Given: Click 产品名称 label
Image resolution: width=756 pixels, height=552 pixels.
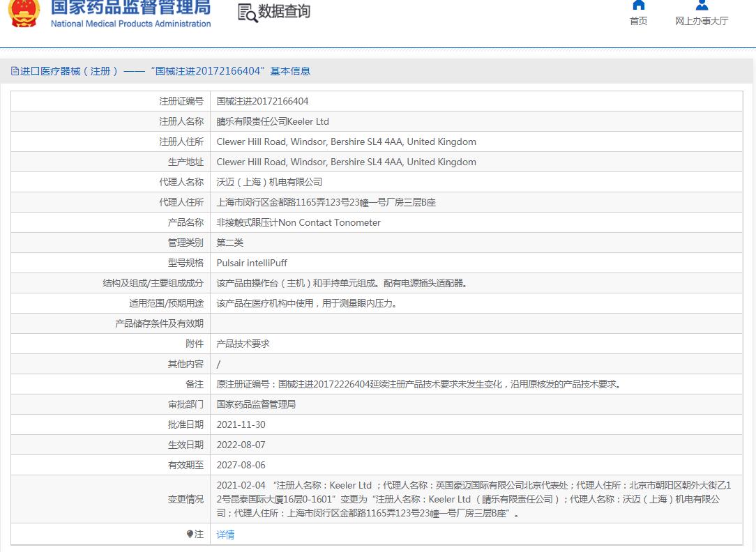Looking at the screenshot, I should click(186, 222).
